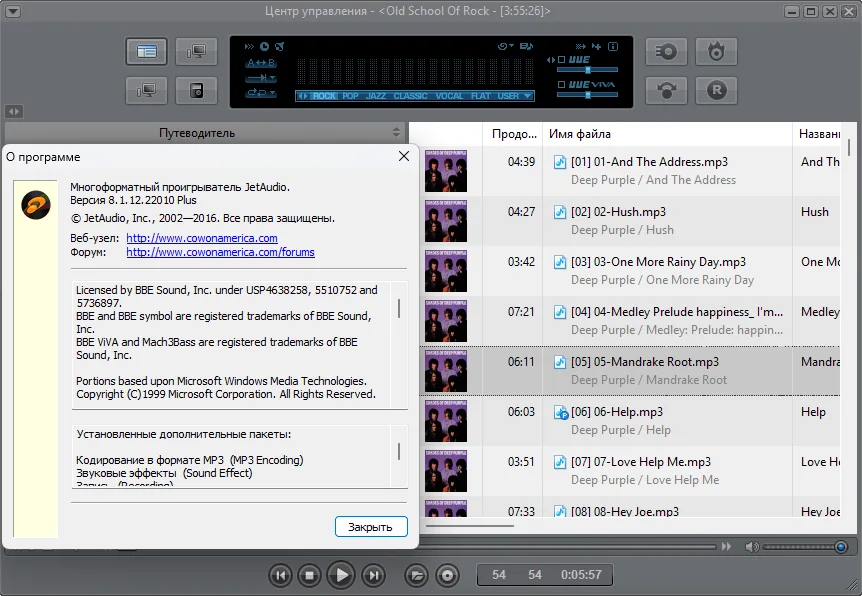Select the FLAT equalizer preset

pyautogui.click(x=480, y=96)
